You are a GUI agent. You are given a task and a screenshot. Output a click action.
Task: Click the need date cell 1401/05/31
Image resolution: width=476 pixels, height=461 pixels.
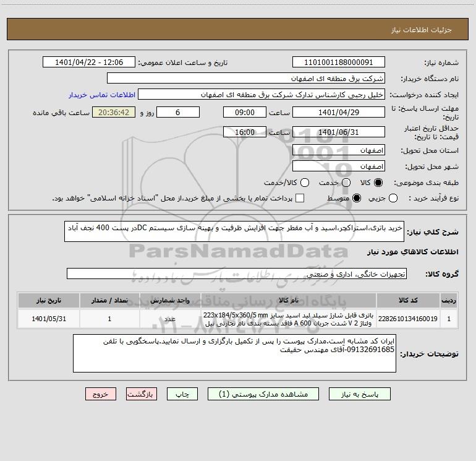click(x=49, y=319)
